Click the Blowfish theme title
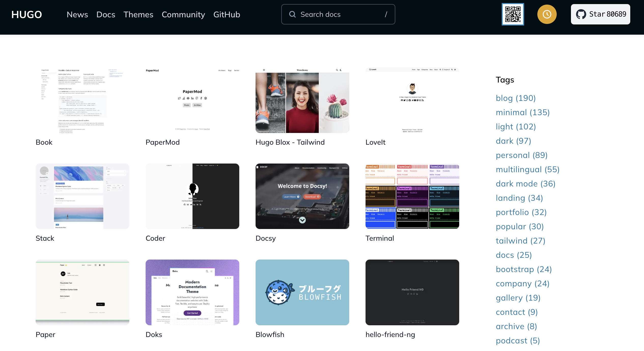The image size is (644, 351). tap(270, 334)
